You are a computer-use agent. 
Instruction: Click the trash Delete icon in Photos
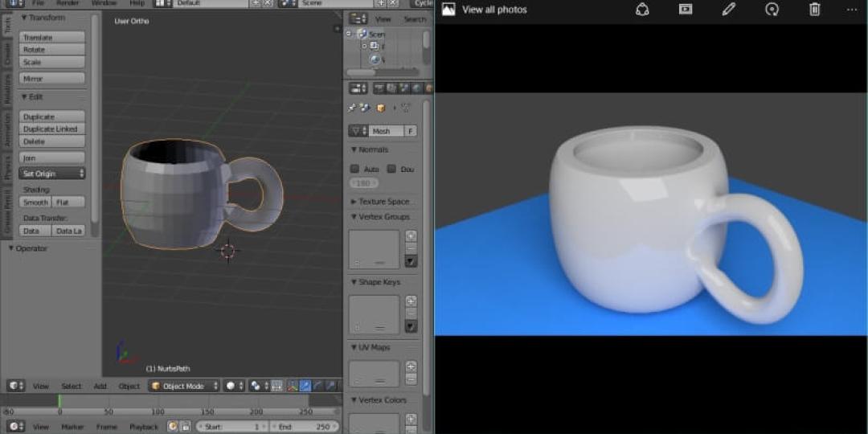point(814,10)
